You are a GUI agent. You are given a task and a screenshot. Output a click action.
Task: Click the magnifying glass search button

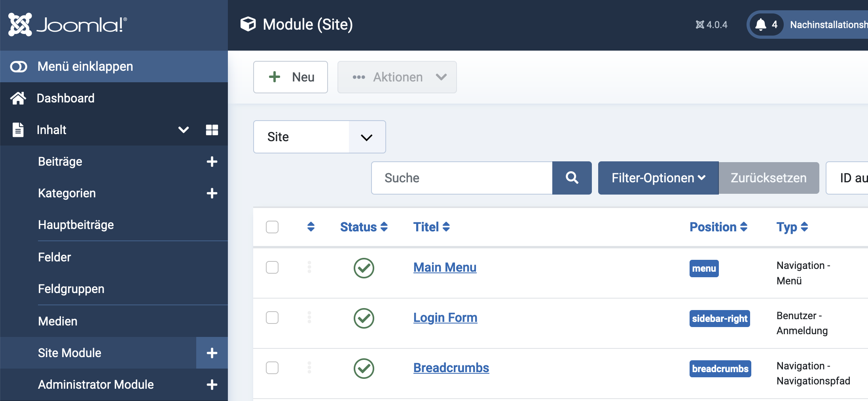point(572,178)
